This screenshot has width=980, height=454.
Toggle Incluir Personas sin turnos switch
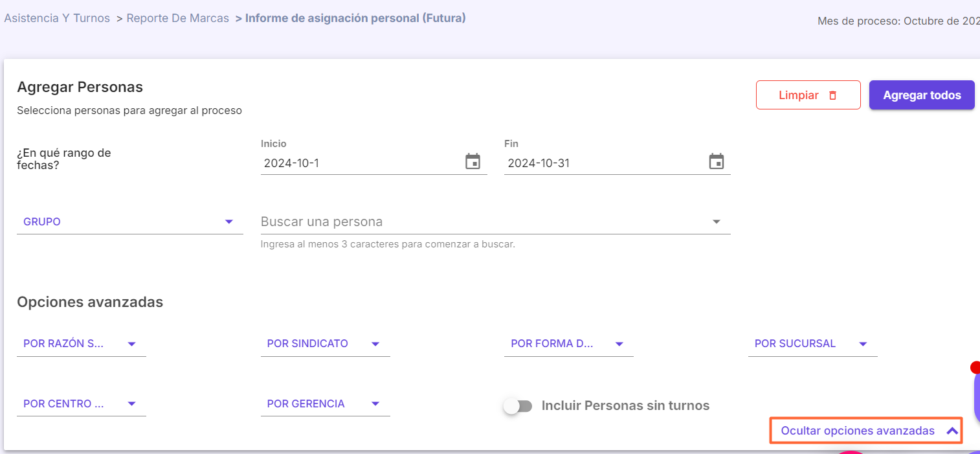pos(518,406)
